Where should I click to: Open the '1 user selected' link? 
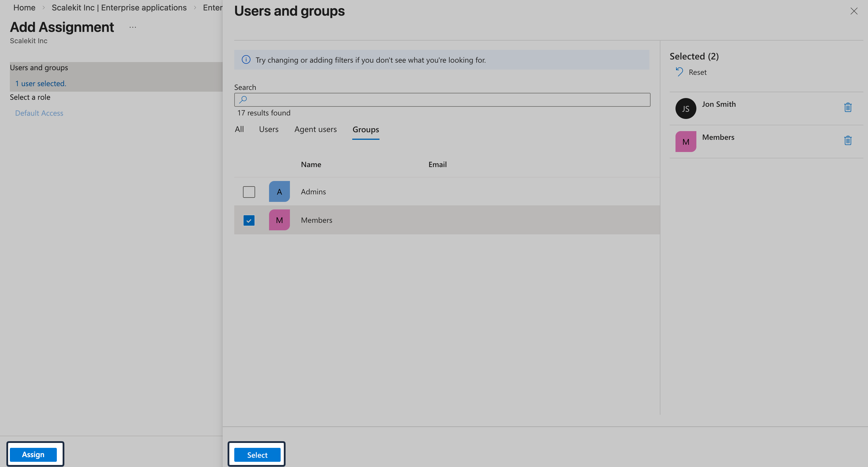40,83
